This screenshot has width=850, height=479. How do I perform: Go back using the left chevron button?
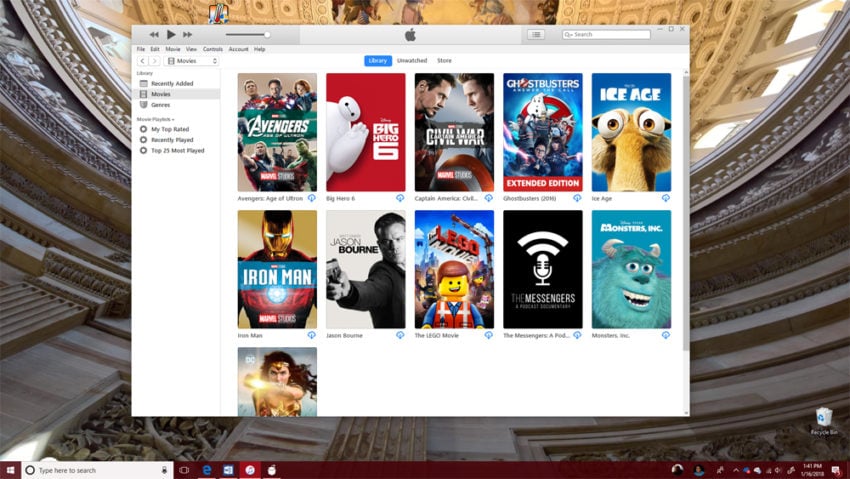tap(142, 61)
